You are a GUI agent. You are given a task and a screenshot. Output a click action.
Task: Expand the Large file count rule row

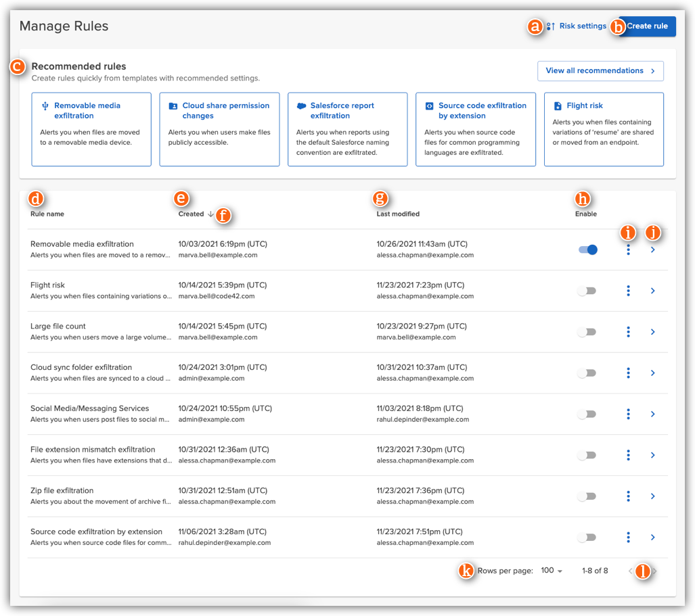click(652, 332)
